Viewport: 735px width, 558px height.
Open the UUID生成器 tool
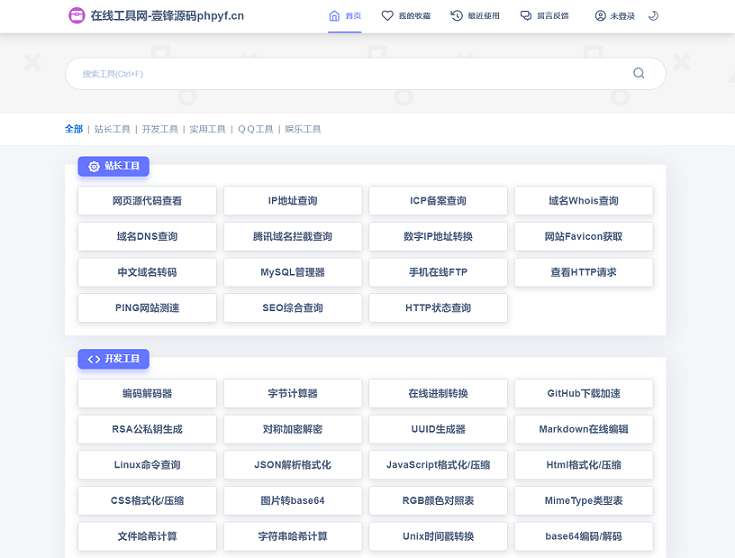coord(438,429)
